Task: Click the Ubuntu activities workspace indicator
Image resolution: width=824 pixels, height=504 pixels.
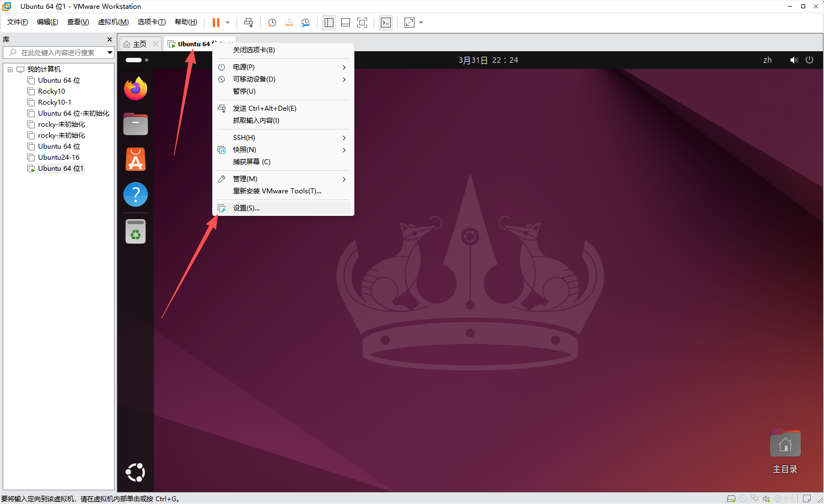Action: (137, 60)
